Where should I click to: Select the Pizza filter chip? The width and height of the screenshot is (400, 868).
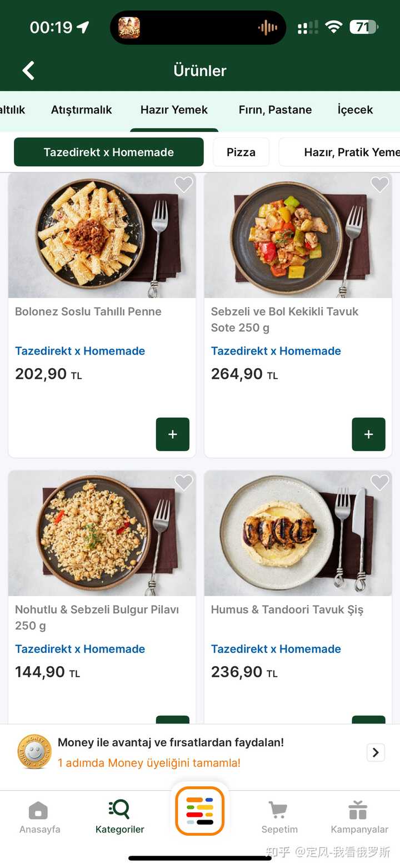(x=241, y=152)
